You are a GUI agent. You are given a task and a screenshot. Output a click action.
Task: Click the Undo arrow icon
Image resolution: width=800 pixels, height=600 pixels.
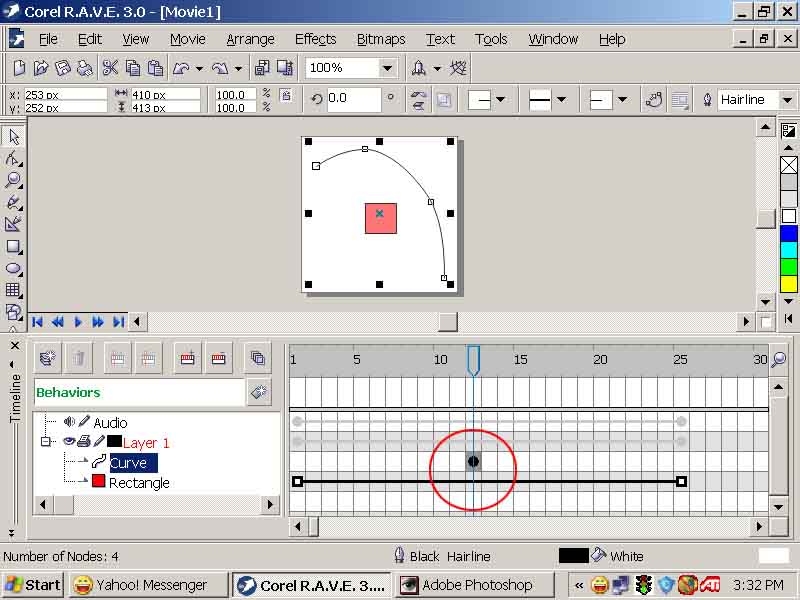(181, 68)
